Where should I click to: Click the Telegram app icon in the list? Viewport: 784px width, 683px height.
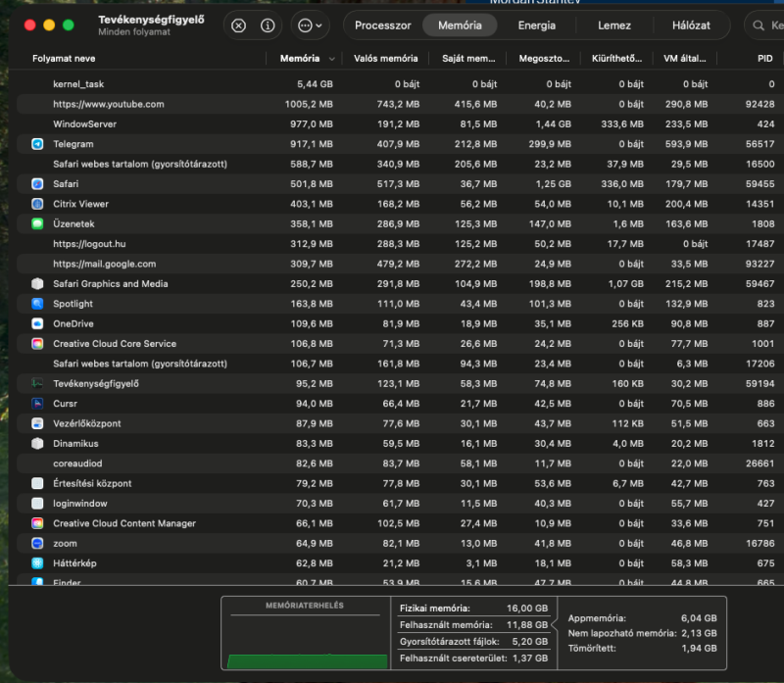[37, 144]
